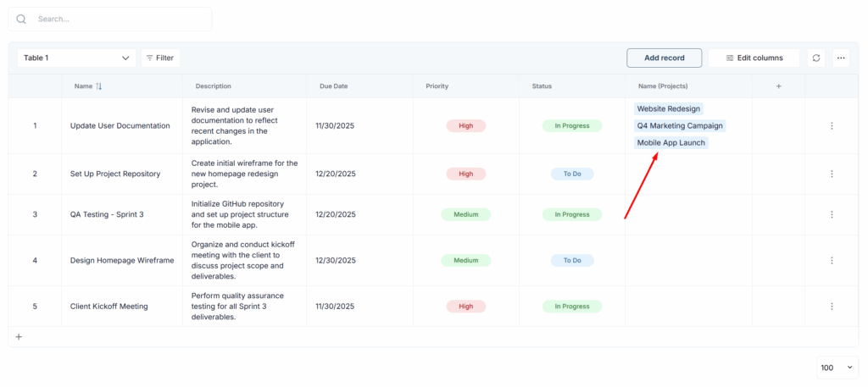The image size is (868, 387).
Task: Focus the Search input field
Action: tap(119, 19)
